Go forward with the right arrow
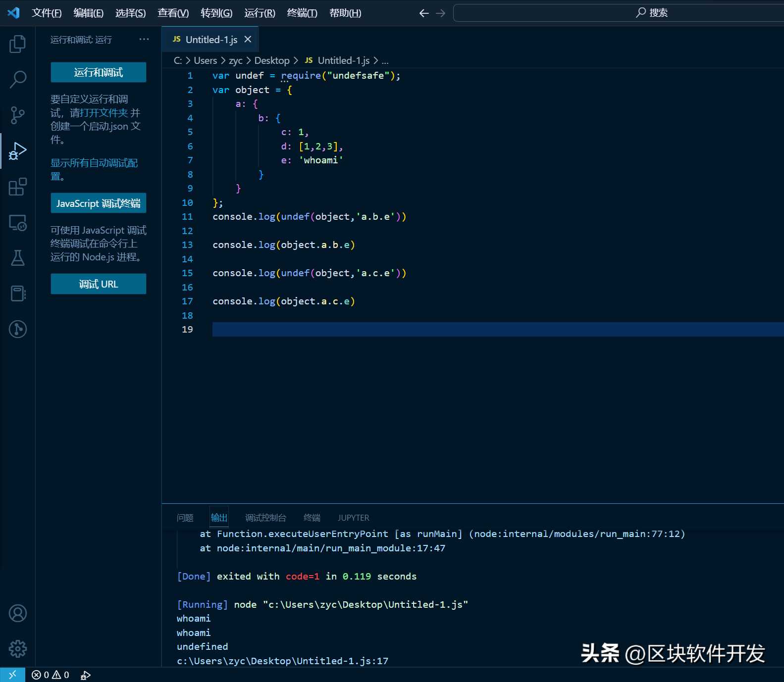The height and width of the screenshot is (682, 784). click(440, 13)
